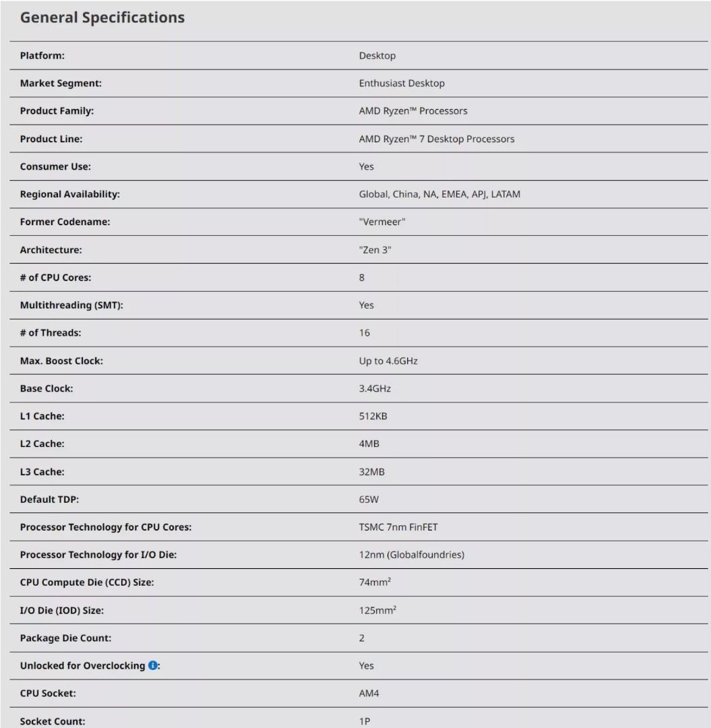Click the Up to 4.6GHz value
This screenshot has width=711, height=728.
coord(388,361)
